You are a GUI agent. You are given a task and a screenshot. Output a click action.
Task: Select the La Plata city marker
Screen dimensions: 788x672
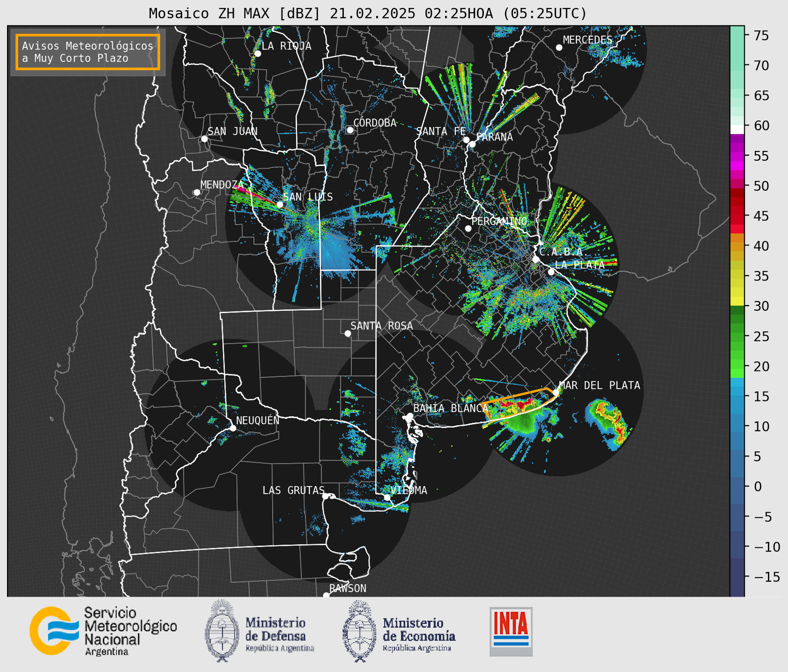click(551, 272)
